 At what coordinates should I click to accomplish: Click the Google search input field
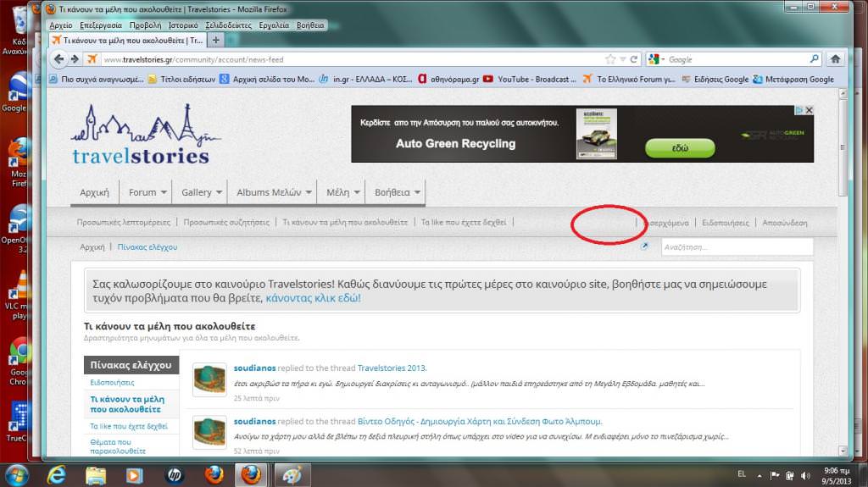pyautogui.click(x=737, y=59)
